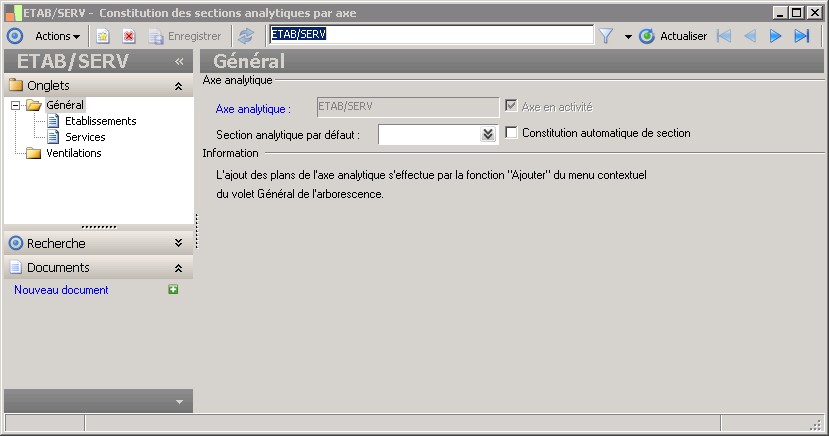Image resolution: width=829 pixels, height=436 pixels.
Task: Go to the next record
Action: pos(776,36)
